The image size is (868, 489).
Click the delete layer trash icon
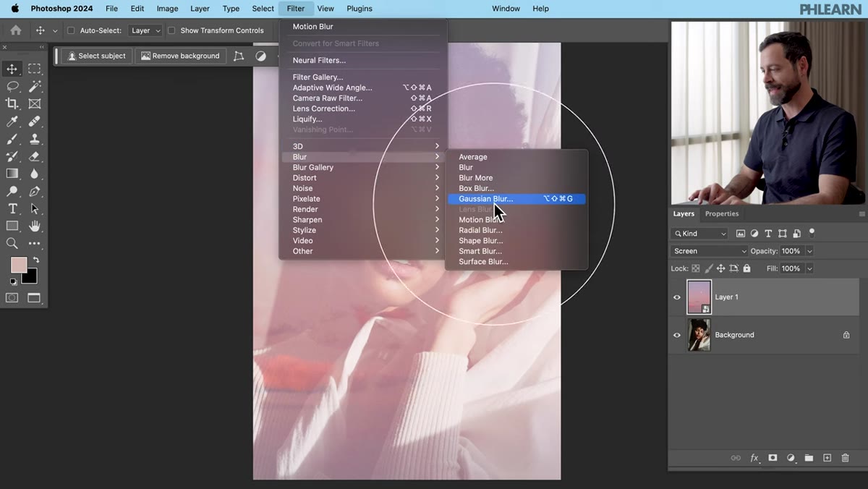click(845, 458)
